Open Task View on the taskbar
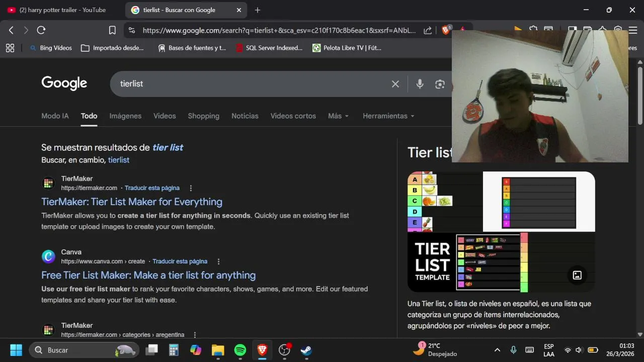Image resolution: width=644 pixels, height=362 pixels. [x=151, y=350]
